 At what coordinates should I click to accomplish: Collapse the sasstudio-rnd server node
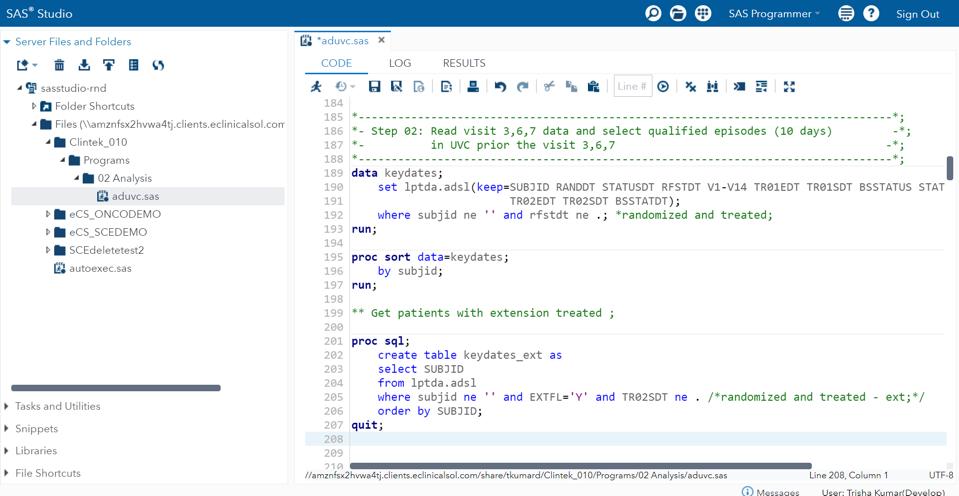click(20, 88)
